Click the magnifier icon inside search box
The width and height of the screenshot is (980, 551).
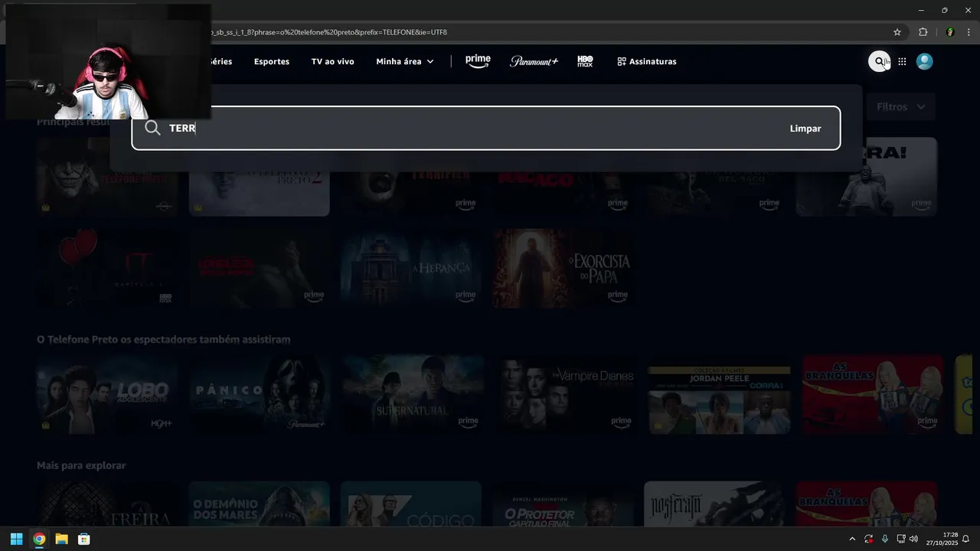152,128
